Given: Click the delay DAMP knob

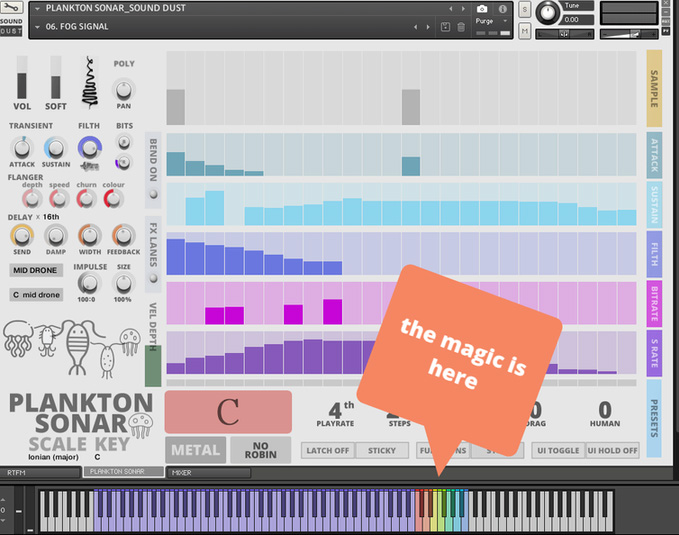Looking at the screenshot, I should [55, 236].
